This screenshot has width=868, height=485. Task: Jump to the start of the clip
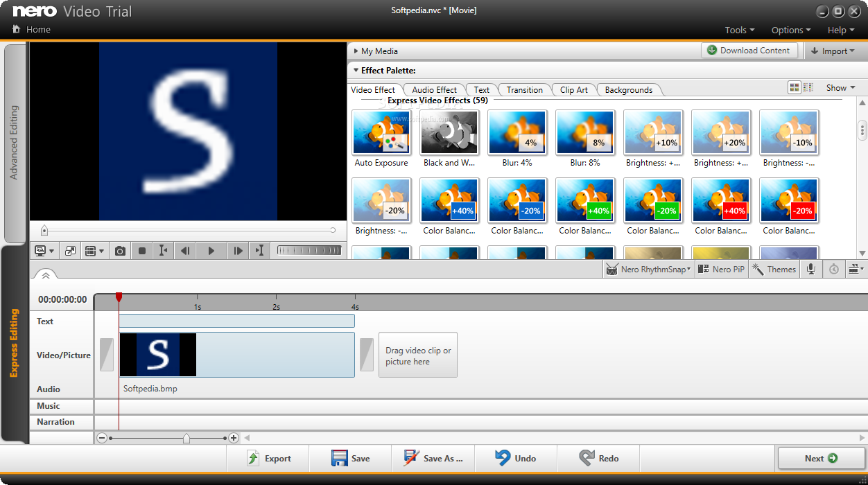163,251
